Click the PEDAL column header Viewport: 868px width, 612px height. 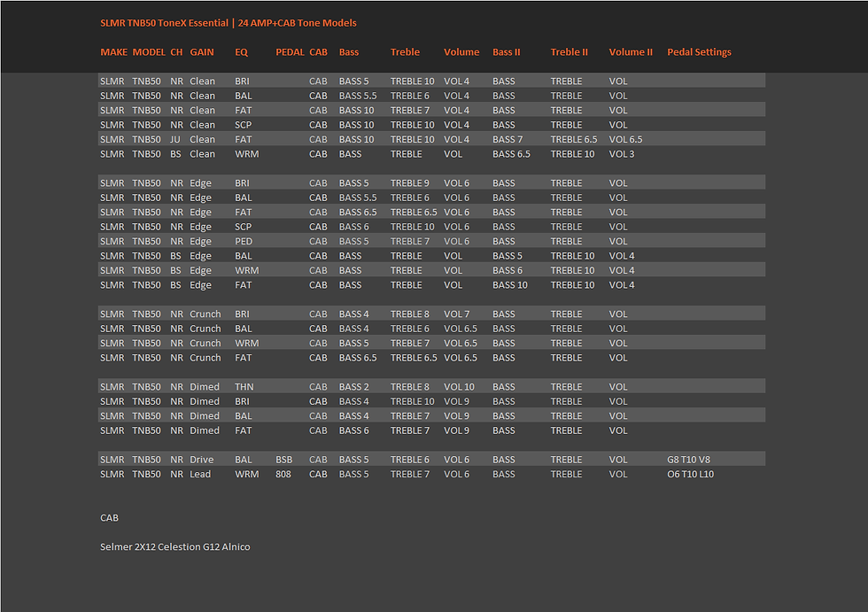coord(290,52)
